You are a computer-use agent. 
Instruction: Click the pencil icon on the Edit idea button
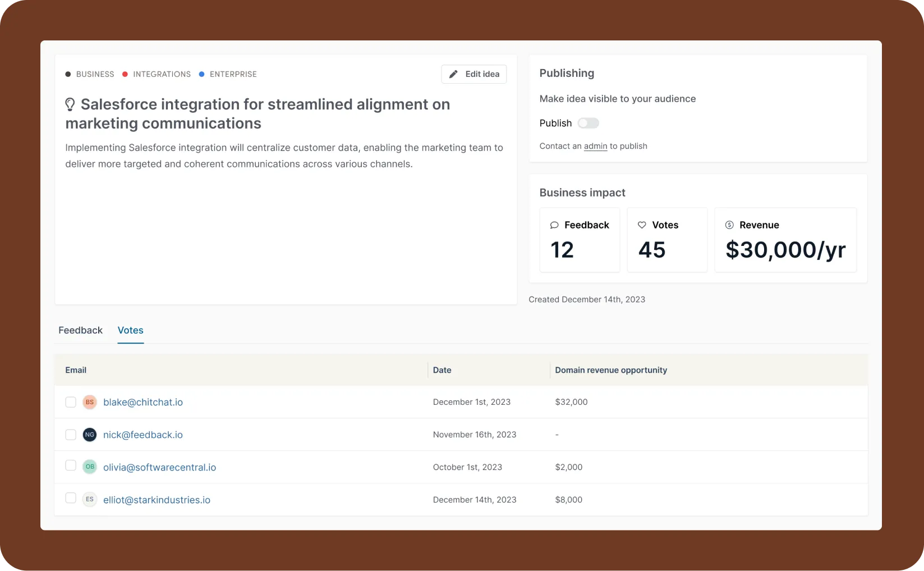(453, 74)
